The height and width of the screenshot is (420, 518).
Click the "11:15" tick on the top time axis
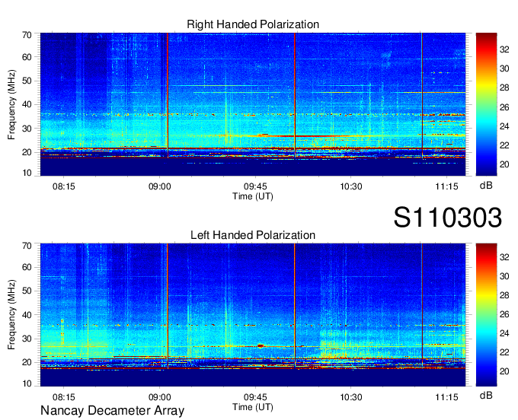[446, 186]
